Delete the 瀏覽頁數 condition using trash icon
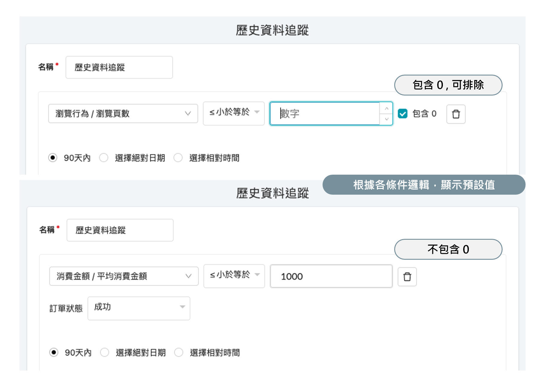Image resolution: width=545 pixels, height=392 pixels. tap(456, 114)
